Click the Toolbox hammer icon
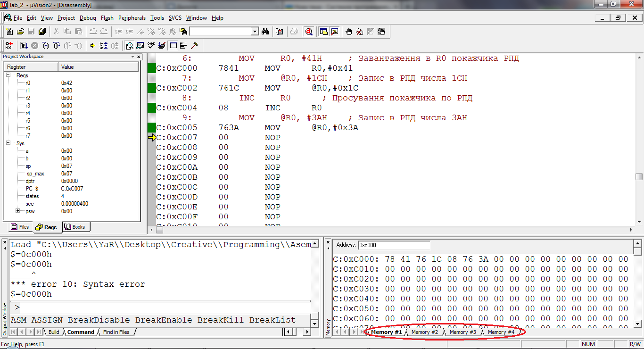The width and height of the screenshot is (644, 349). pos(194,45)
